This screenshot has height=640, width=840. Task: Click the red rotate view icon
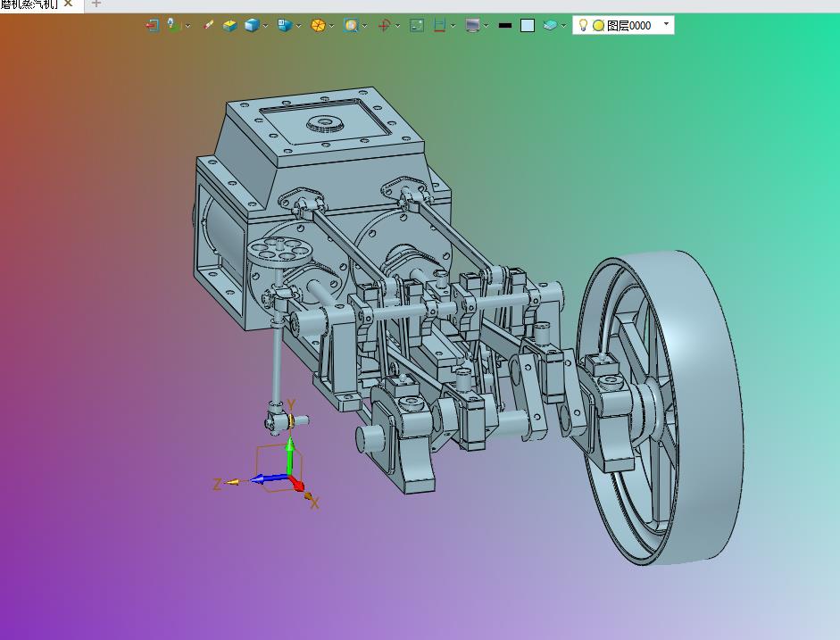384,25
